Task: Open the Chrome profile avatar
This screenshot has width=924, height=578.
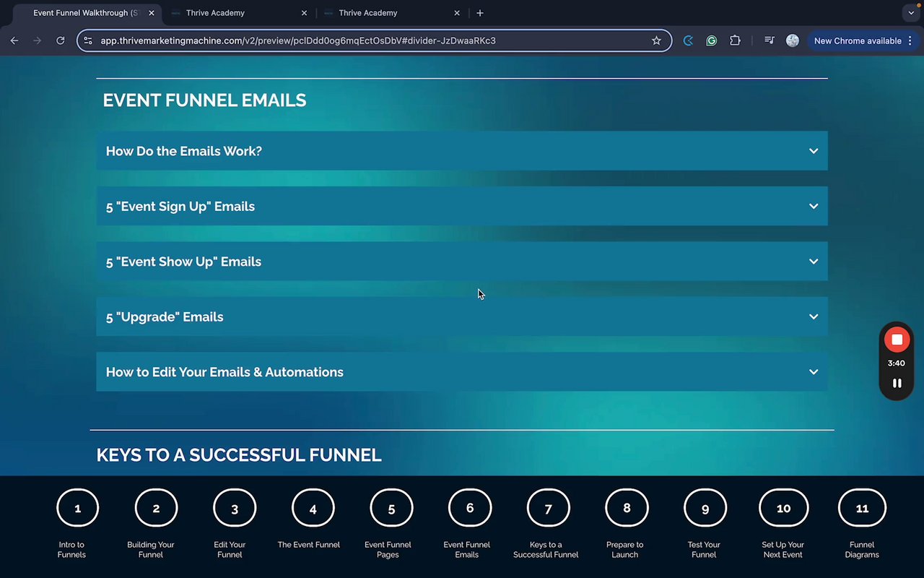Action: pos(793,41)
